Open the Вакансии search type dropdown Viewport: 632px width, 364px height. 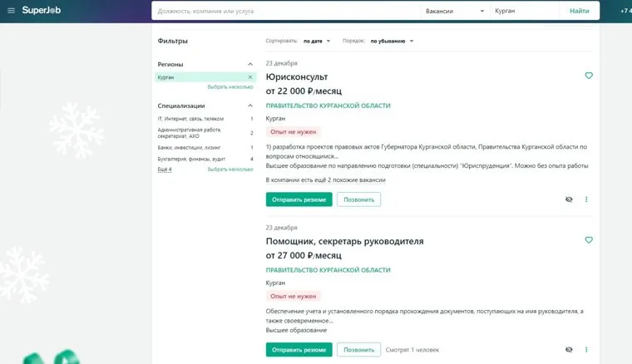click(x=454, y=11)
